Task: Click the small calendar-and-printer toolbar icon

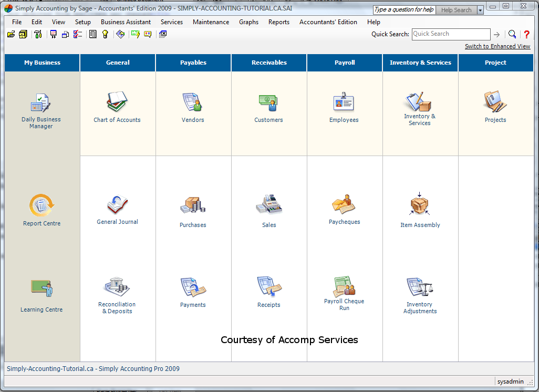Action: tap(65, 34)
